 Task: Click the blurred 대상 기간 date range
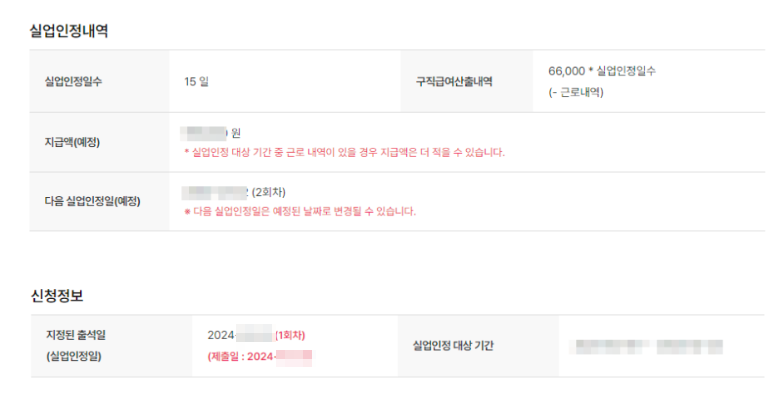649,347
